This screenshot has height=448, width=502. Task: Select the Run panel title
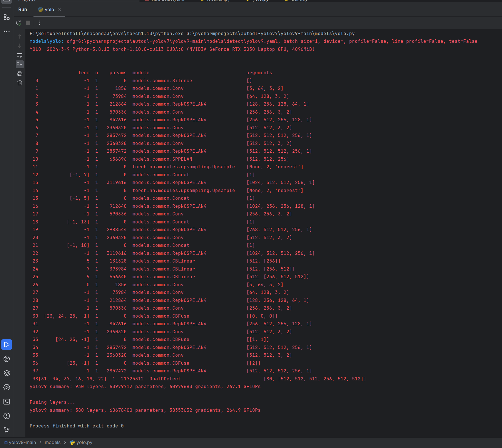pos(23,9)
